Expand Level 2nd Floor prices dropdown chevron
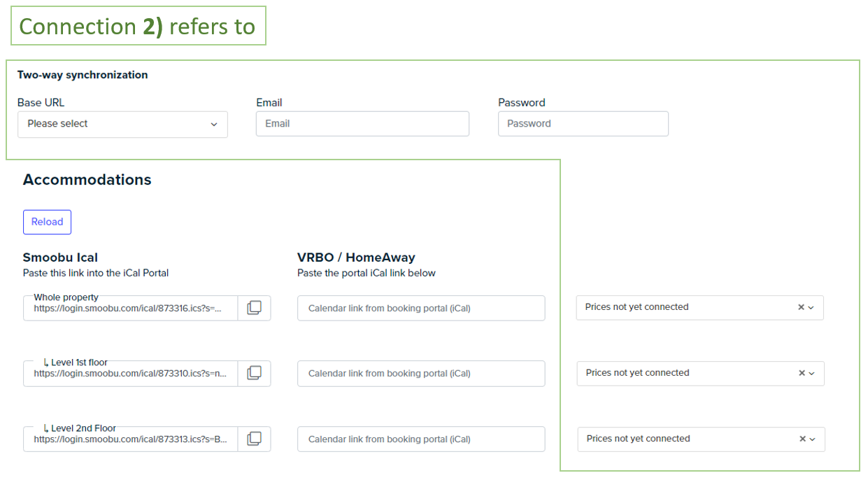868x480 pixels. click(813, 439)
